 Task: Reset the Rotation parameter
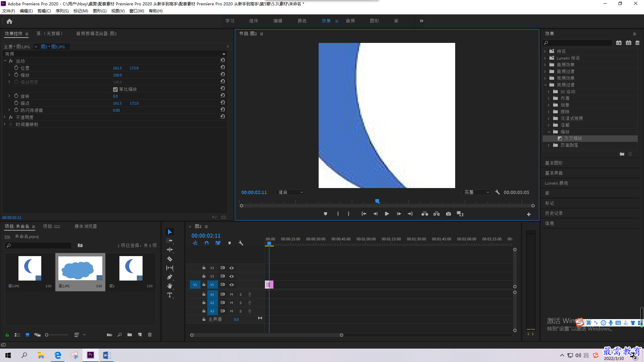point(222,96)
